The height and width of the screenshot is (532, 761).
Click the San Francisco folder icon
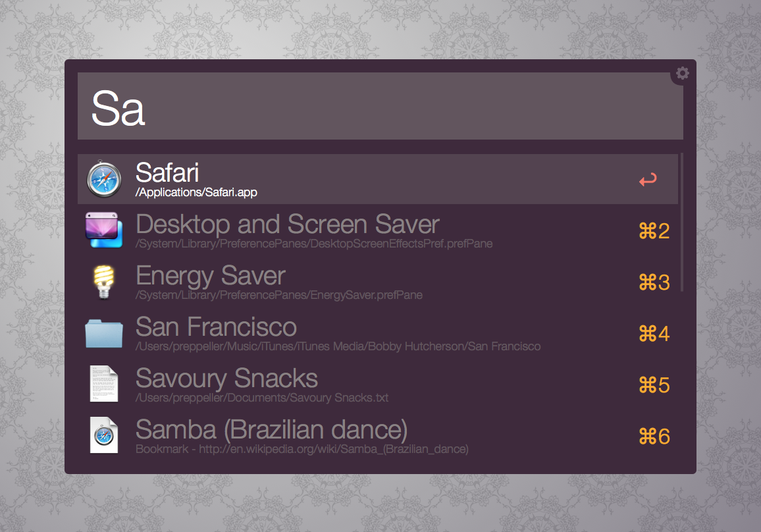click(x=104, y=333)
